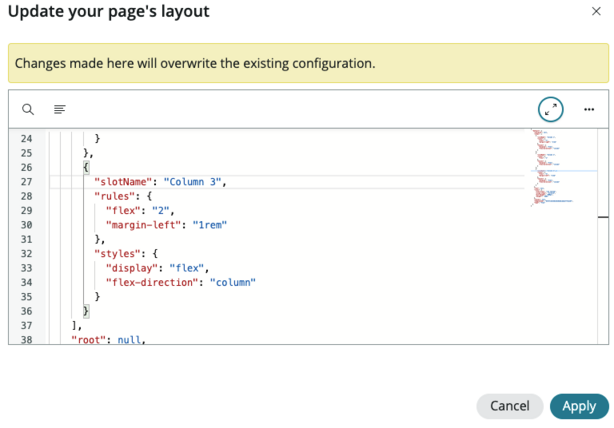Click the opening brace on line 26
The image size is (614, 428).
pyautogui.click(x=86, y=168)
